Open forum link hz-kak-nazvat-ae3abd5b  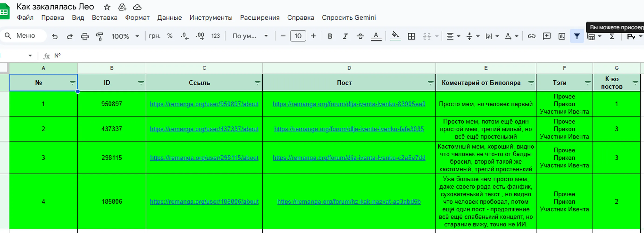(x=349, y=202)
